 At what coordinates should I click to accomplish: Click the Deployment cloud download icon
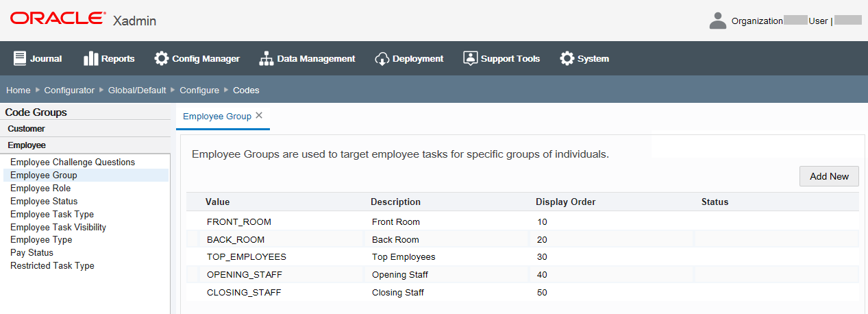pyautogui.click(x=382, y=58)
